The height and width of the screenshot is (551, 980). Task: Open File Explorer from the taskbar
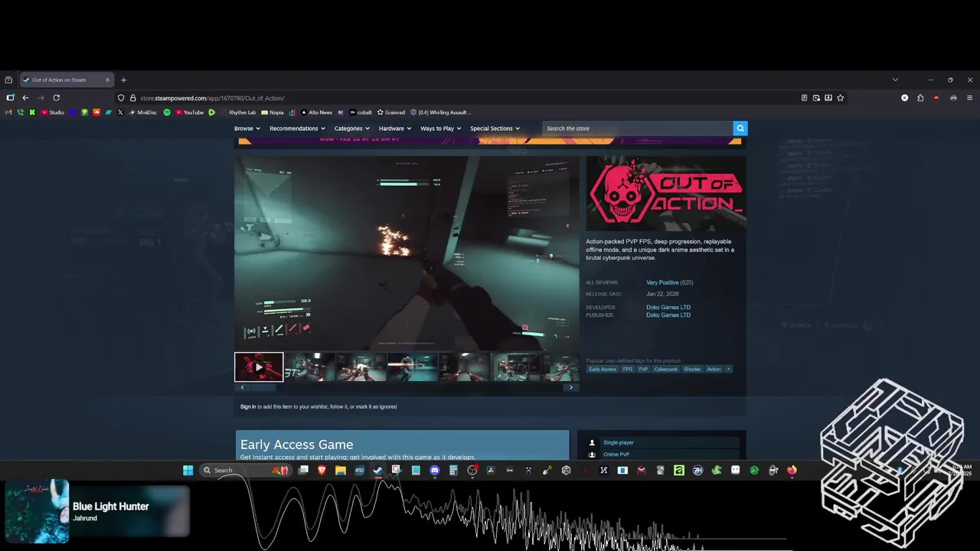click(x=340, y=470)
